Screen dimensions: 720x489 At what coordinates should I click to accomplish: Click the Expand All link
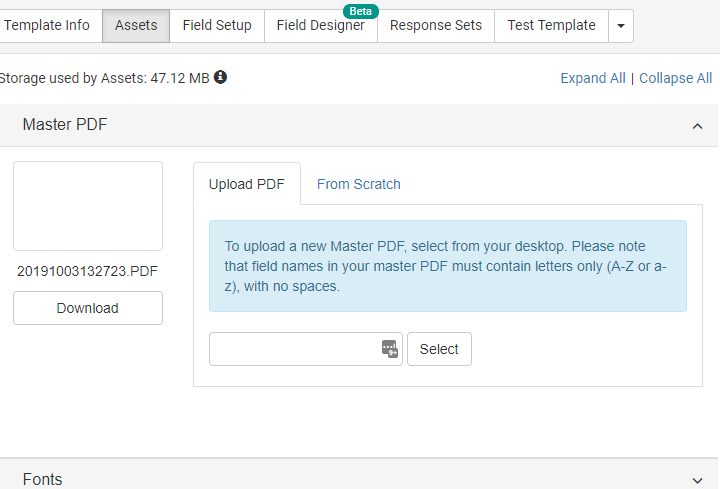pos(593,78)
